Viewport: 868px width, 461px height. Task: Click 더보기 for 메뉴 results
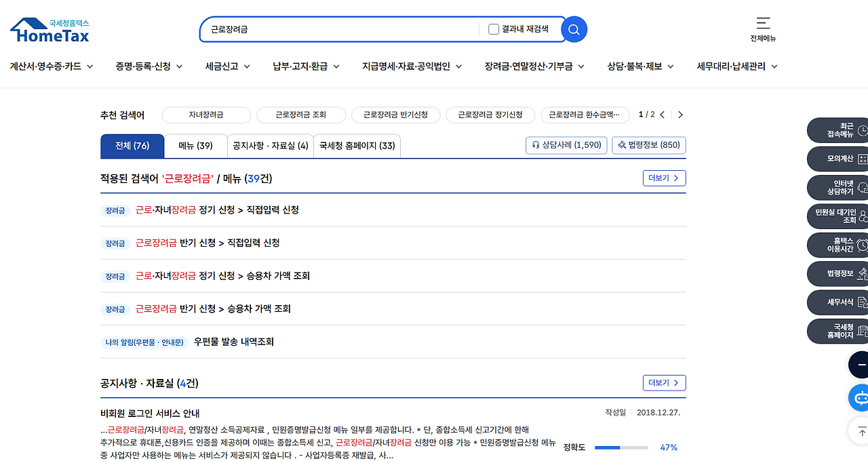665,178
